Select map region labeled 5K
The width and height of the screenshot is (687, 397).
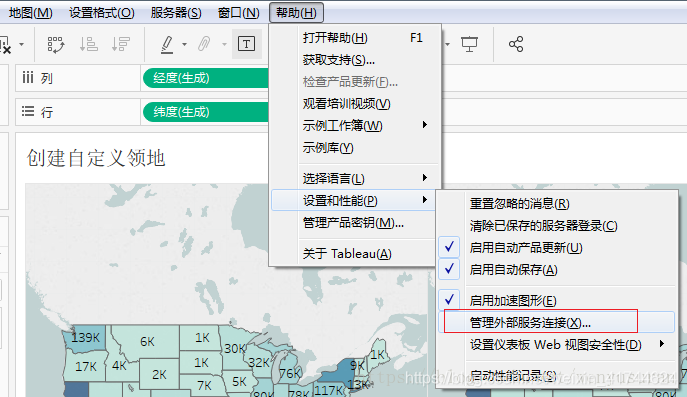239,382
